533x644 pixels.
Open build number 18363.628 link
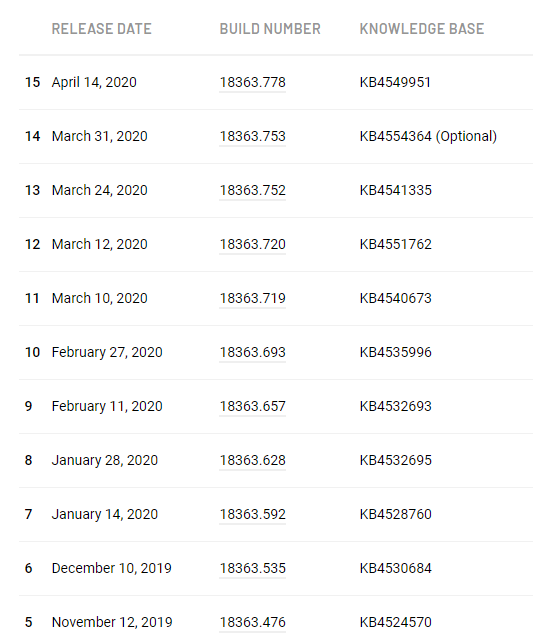[253, 460]
